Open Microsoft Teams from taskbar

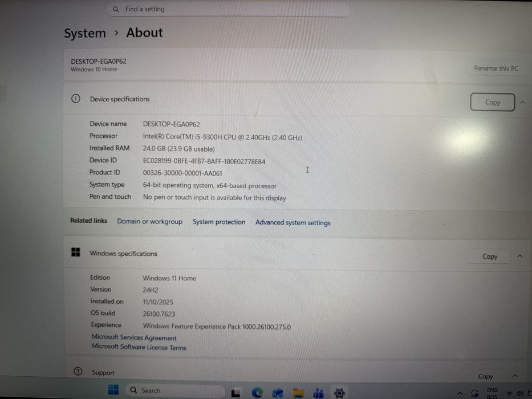pyautogui.click(x=319, y=393)
